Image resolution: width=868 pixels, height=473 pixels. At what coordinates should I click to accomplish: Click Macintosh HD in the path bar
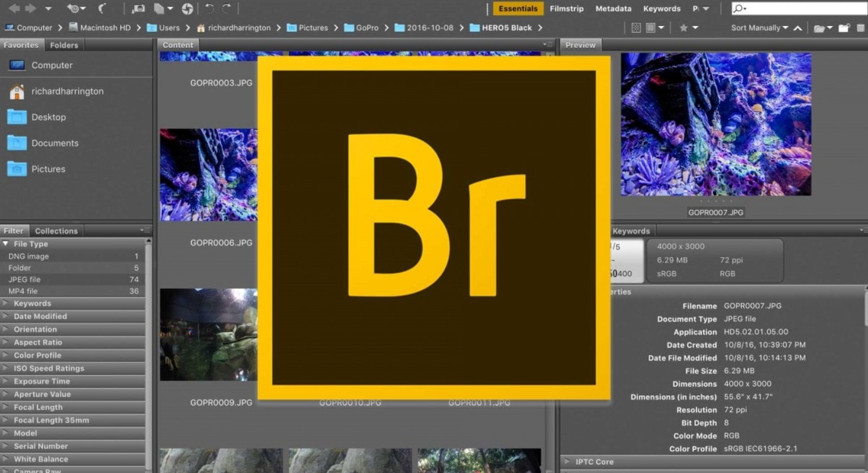pyautogui.click(x=100, y=28)
